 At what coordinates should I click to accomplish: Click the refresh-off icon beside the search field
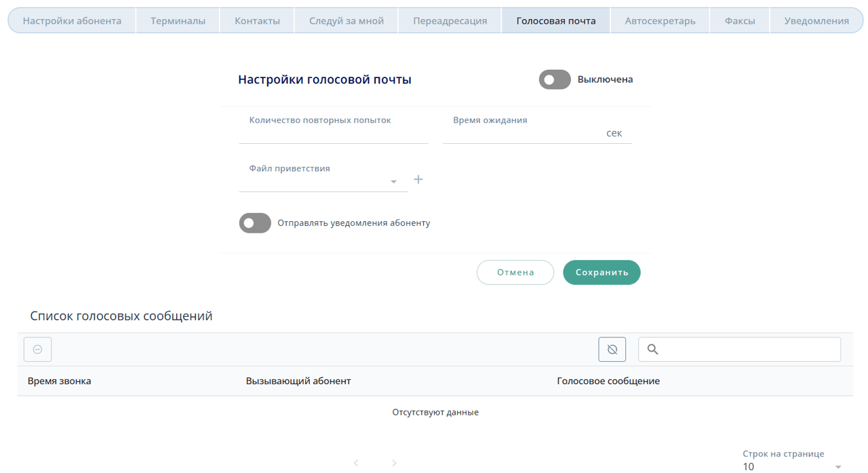coord(612,349)
